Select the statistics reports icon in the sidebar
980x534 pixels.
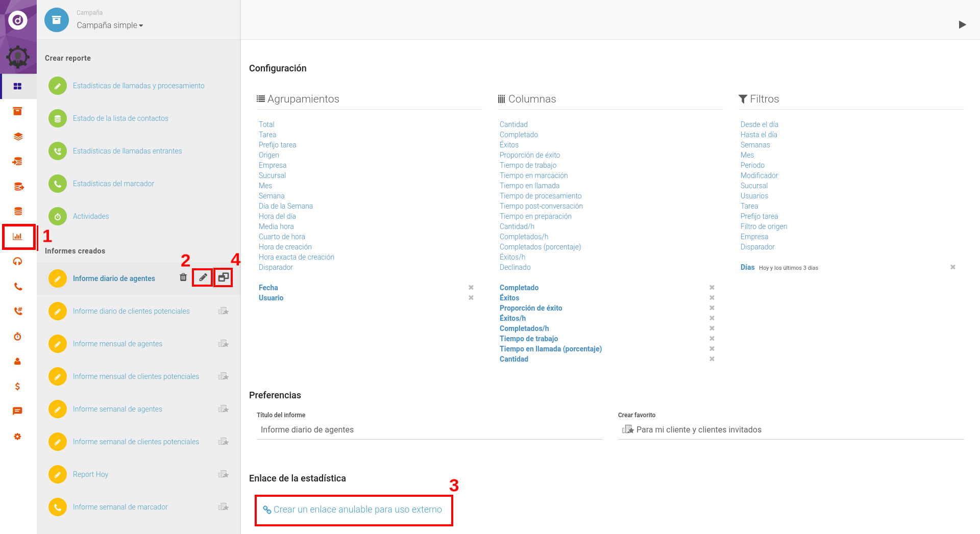click(x=18, y=236)
